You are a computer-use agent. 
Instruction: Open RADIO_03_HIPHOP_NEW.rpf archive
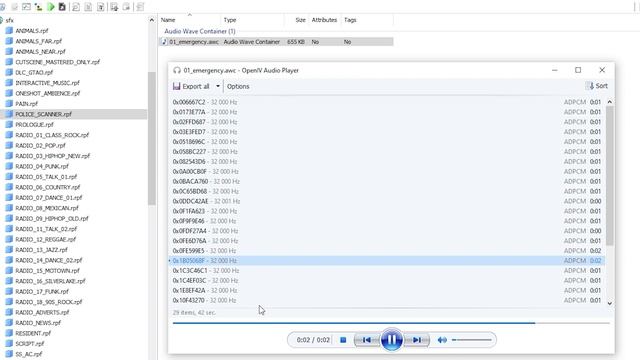tap(53, 156)
